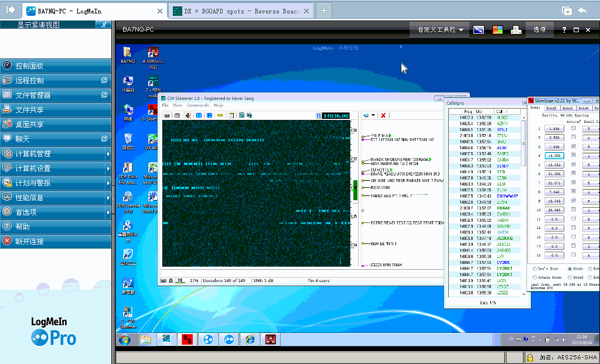Viewport: 600px width, 364px height.
Task: Click the yellow bar icon in CW Skimmer toolbar
Action: (220, 115)
